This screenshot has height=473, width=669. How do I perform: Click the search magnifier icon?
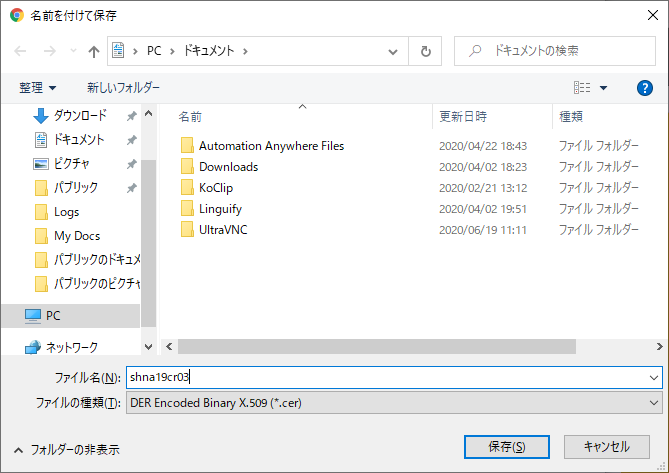(x=474, y=51)
